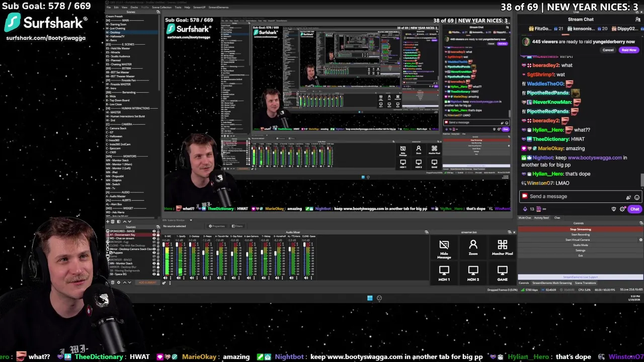Viewport: 644px width, 362px height.
Task: Click Raid Now in stream chat
Action: tap(628, 50)
